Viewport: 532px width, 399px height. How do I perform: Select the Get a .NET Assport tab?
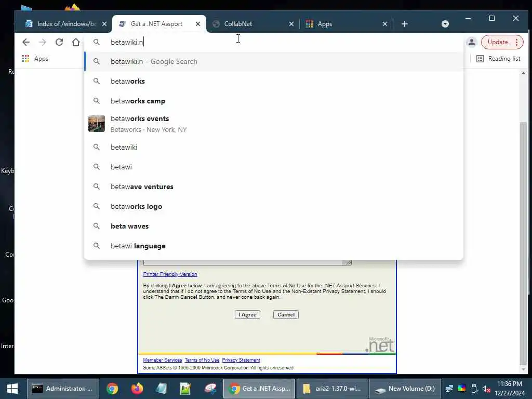[x=156, y=24]
